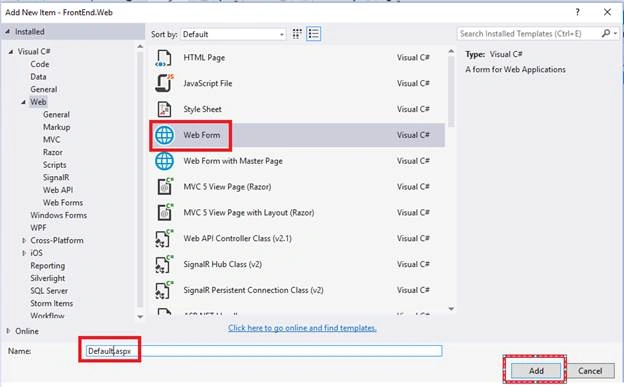Select the Razor category

pyautogui.click(x=53, y=152)
